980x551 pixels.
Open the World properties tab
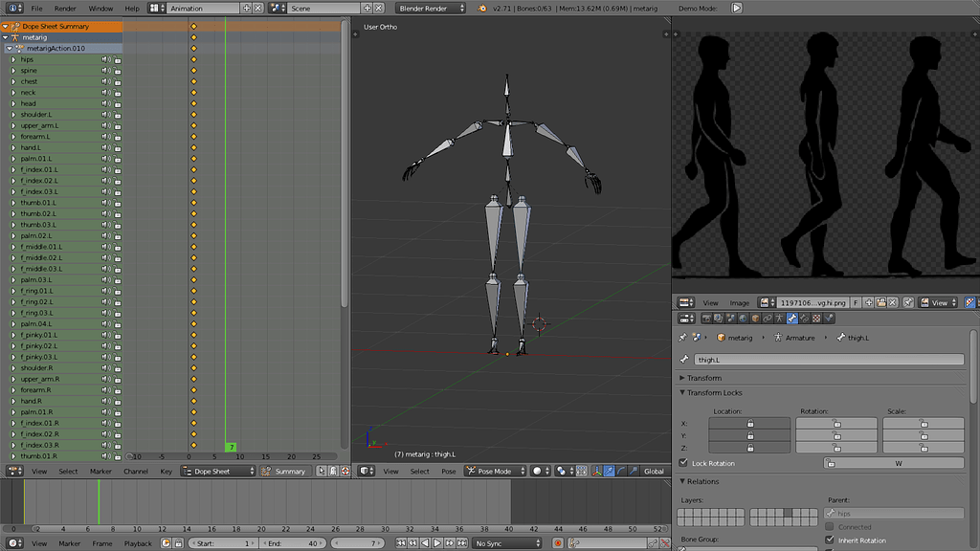pyautogui.click(x=743, y=319)
